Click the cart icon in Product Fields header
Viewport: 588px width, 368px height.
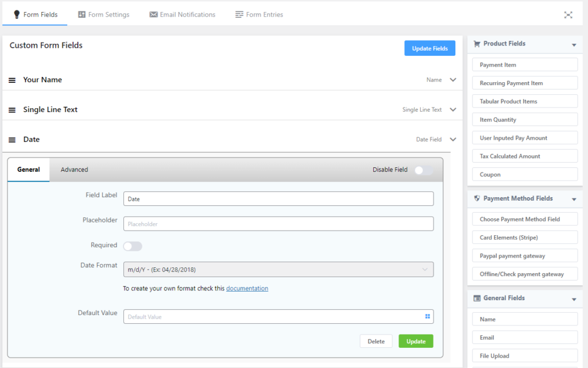coord(477,44)
